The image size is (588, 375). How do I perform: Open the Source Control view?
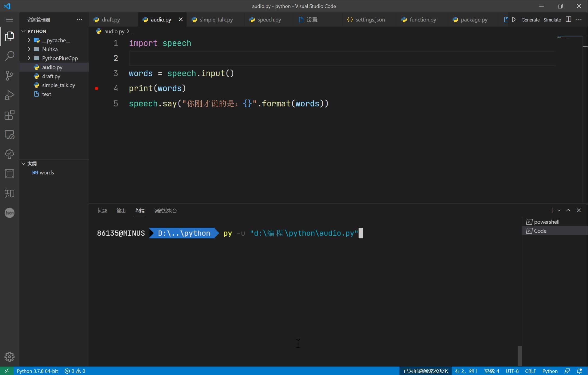(10, 76)
